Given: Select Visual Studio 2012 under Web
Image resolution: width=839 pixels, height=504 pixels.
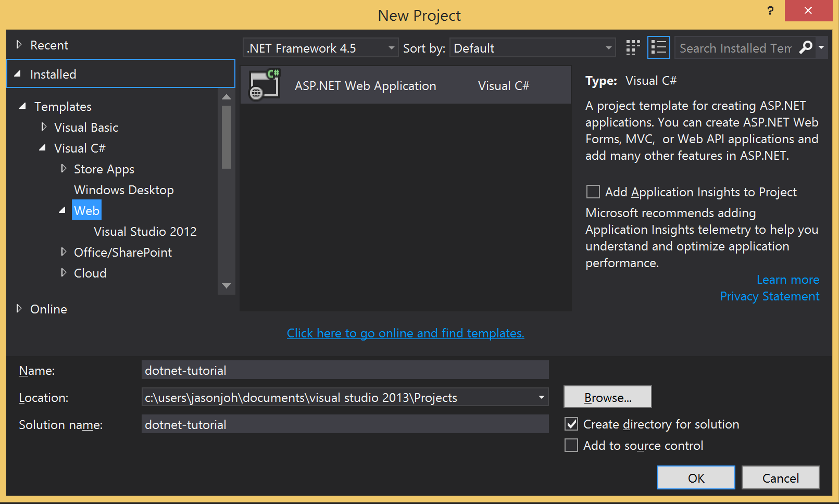Looking at the screenshot, I should 145,231.
